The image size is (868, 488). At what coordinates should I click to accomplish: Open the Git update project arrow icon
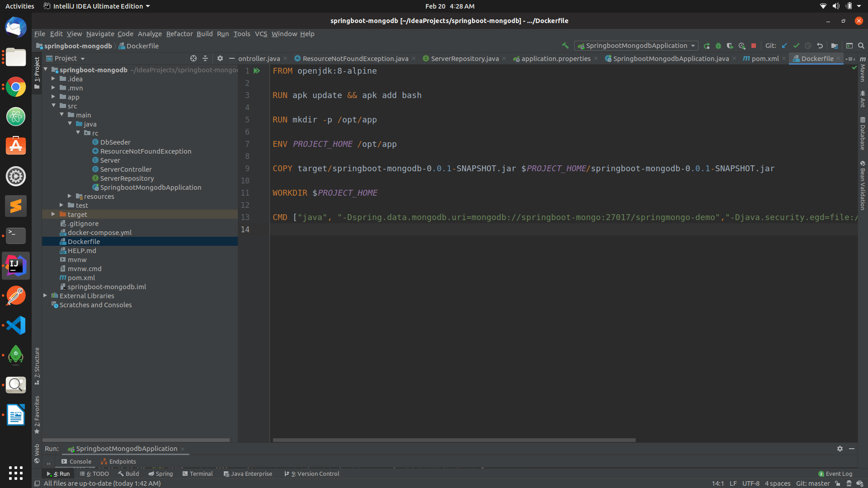pos(785,46)
